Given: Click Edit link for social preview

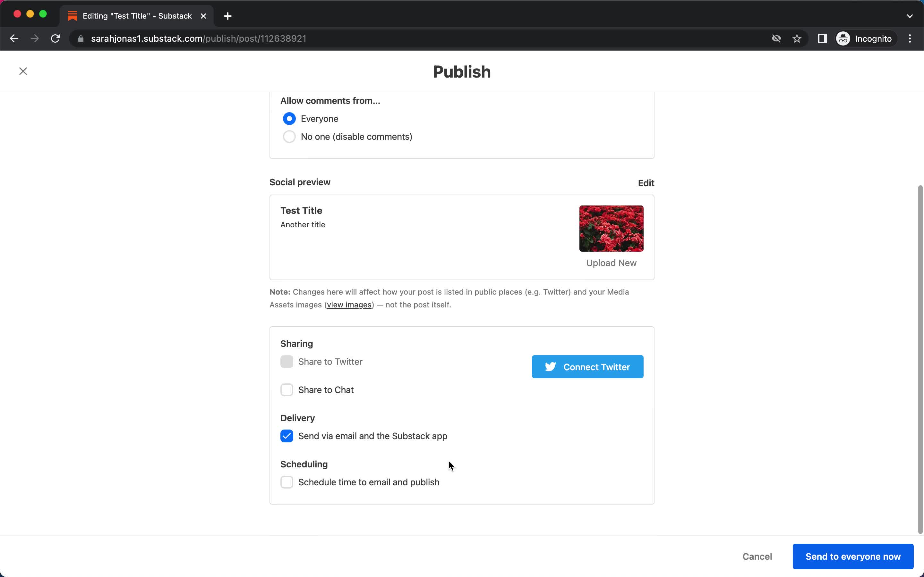Looking at the screenshot, I should pos(645,183).
